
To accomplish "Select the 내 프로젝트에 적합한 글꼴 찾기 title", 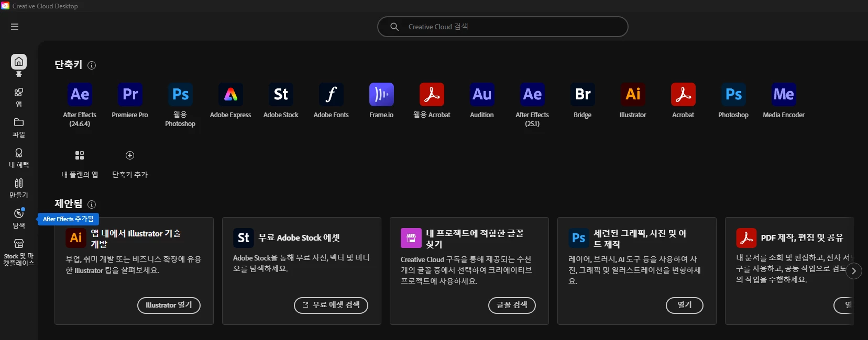I will [x=475, y=239].
